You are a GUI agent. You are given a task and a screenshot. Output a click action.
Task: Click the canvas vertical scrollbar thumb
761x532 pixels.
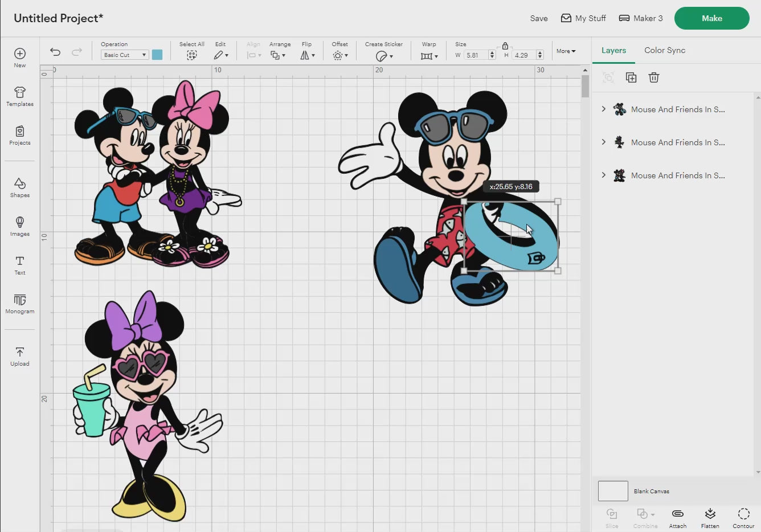tap(585, 87)
